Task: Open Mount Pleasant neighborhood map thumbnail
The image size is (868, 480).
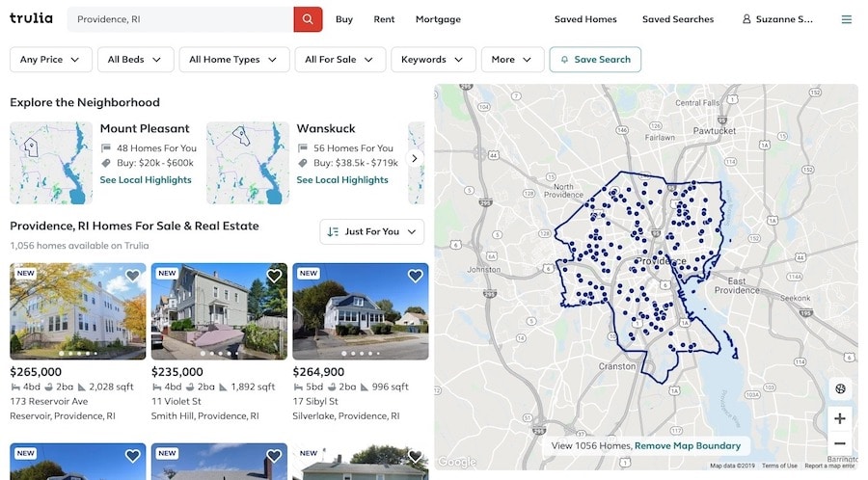Action: [51, 162]
